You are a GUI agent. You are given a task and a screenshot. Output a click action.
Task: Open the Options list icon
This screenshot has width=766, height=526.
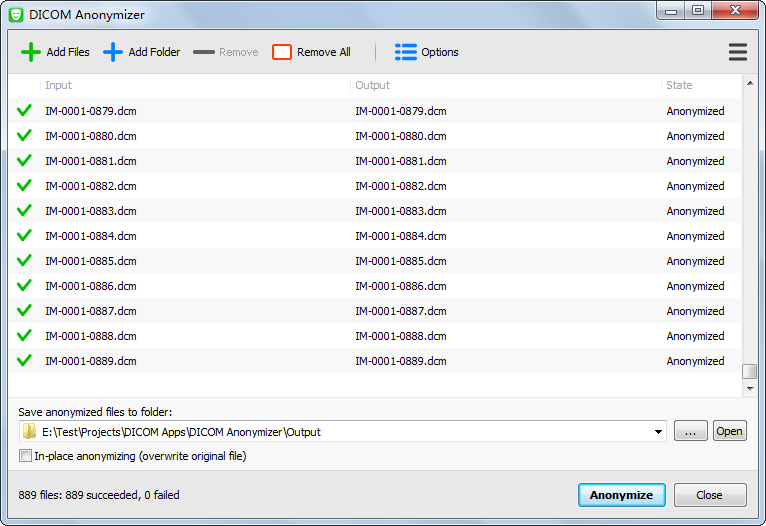click(x=406, y=52)
